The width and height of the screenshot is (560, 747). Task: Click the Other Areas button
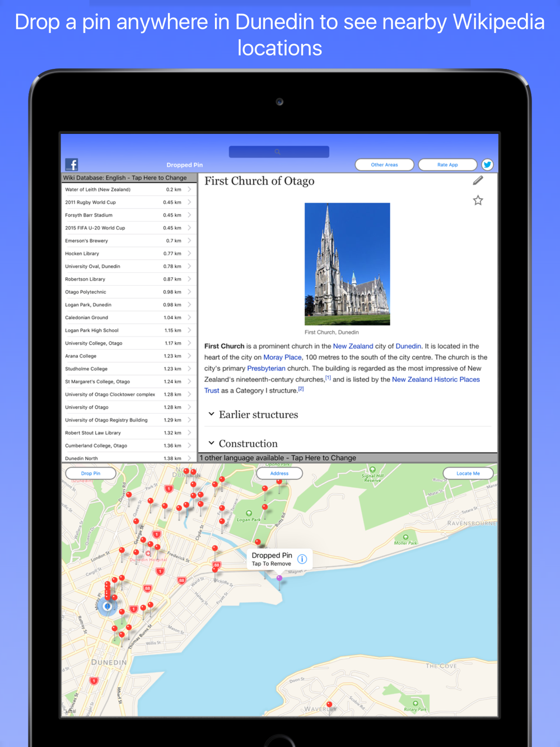click(384, 165)
